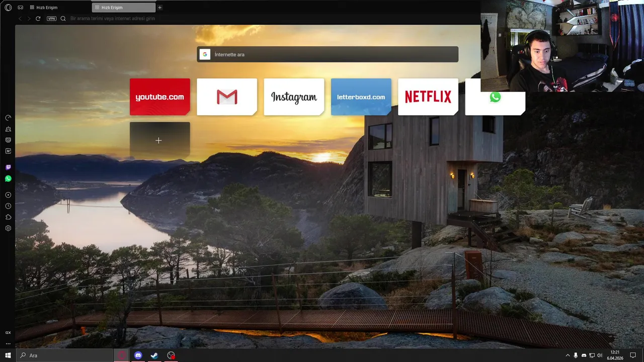Open the striped monitor sidebar icon

pyautogui.click(x=8, y=140)
